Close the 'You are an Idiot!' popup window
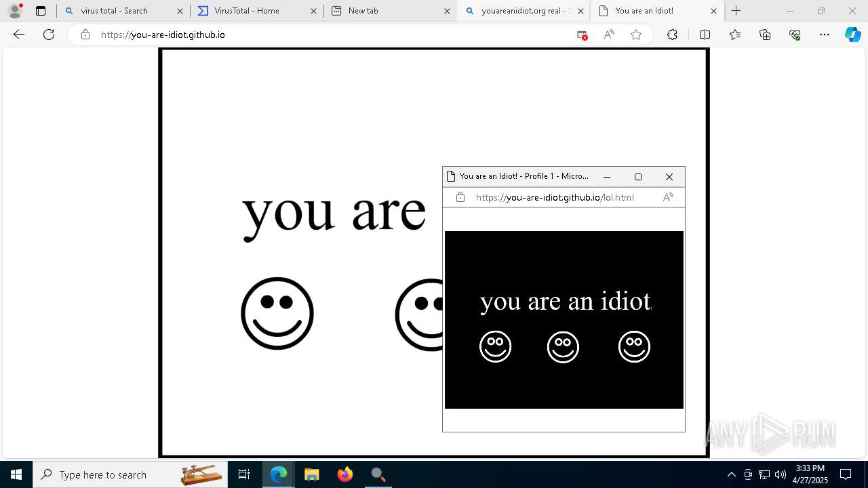The image size is (868, 488). point(669,177)
